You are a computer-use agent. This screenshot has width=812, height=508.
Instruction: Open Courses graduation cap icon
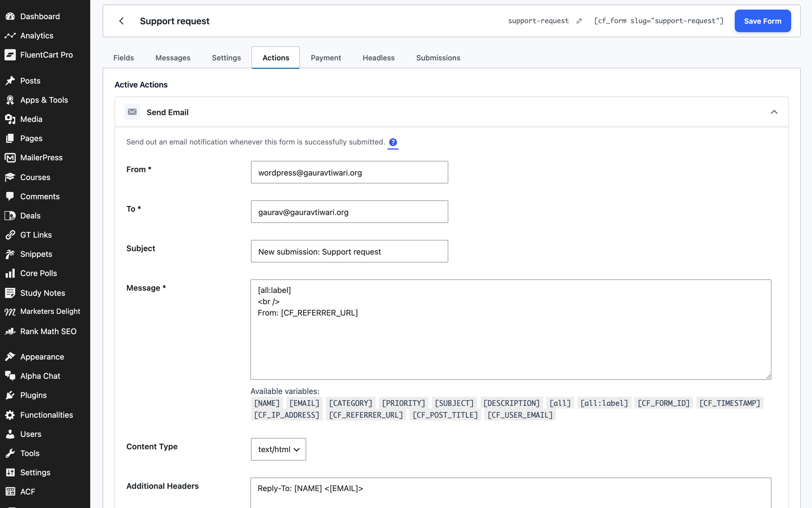pos(10,177)
